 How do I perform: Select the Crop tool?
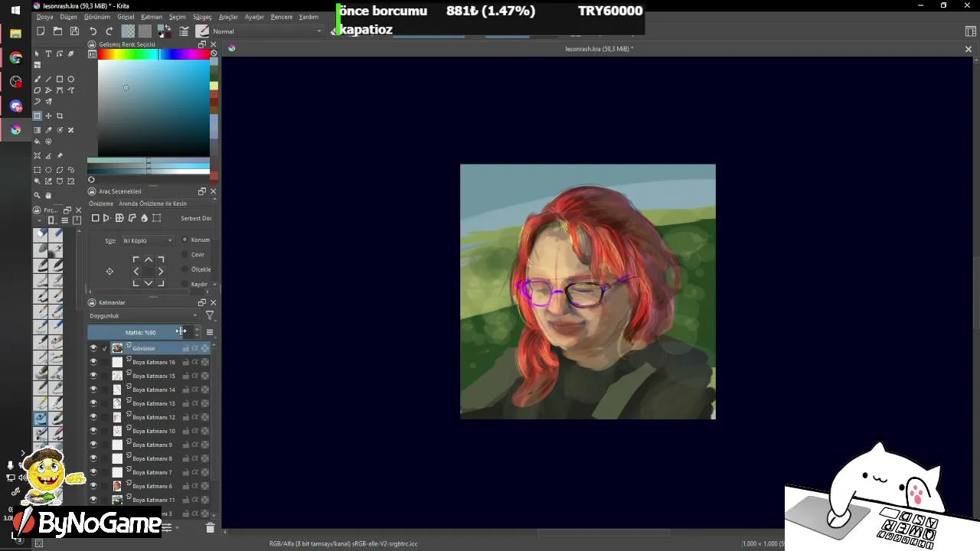[x=60, y=116]
